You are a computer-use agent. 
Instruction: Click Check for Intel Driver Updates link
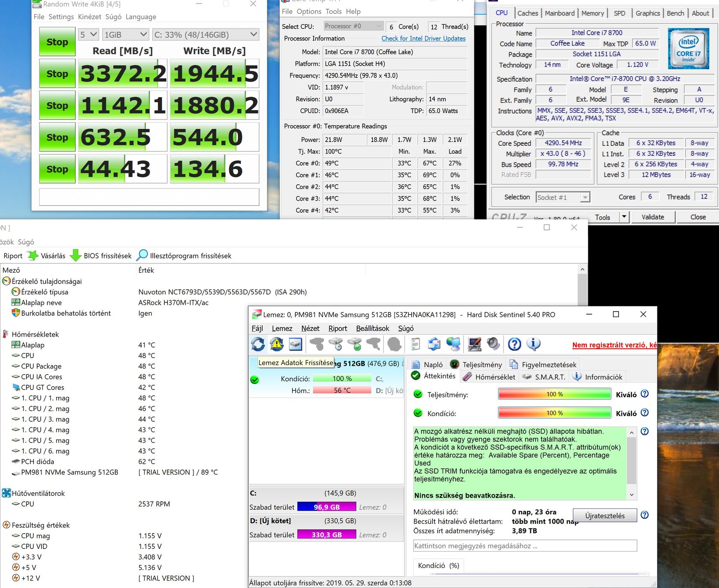click(x=423, y=38)
